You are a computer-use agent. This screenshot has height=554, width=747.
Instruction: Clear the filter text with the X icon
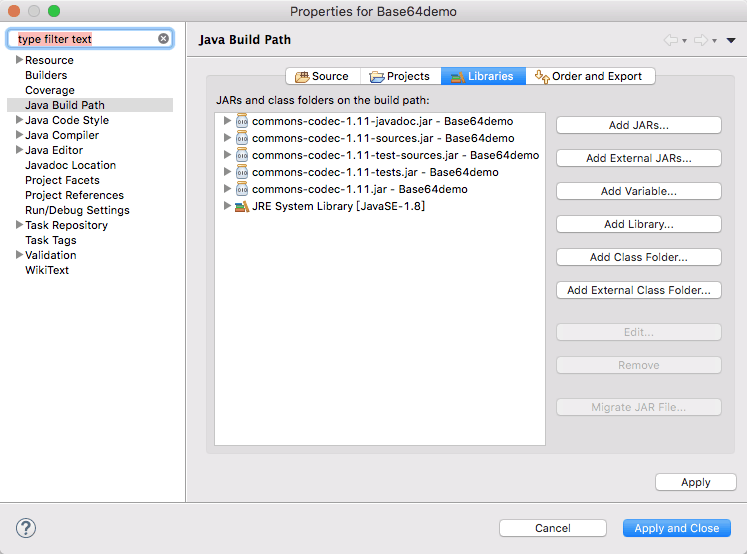point(163,39)
